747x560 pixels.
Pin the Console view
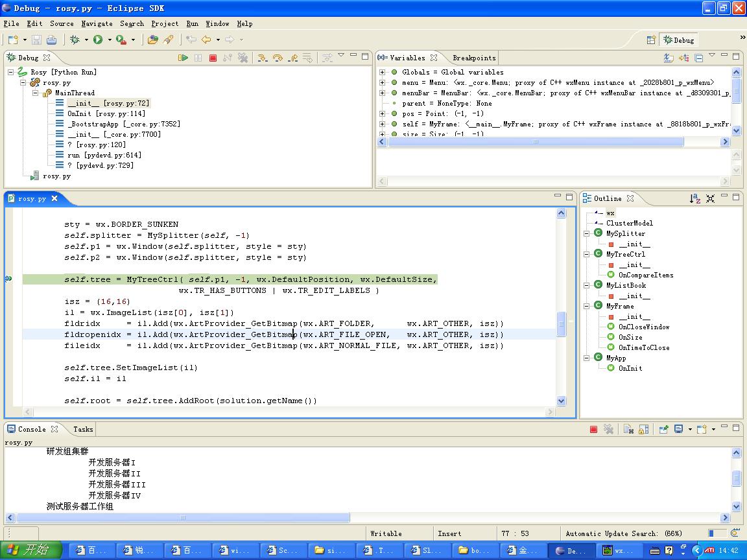click(x=663, y=430)
